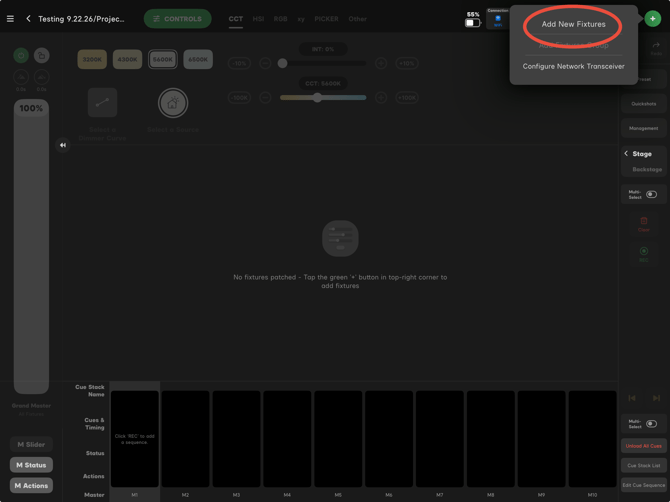Skip to previous cue
Image resolution: width=670 pixels, height=502 pixels.
click(632, 398)
